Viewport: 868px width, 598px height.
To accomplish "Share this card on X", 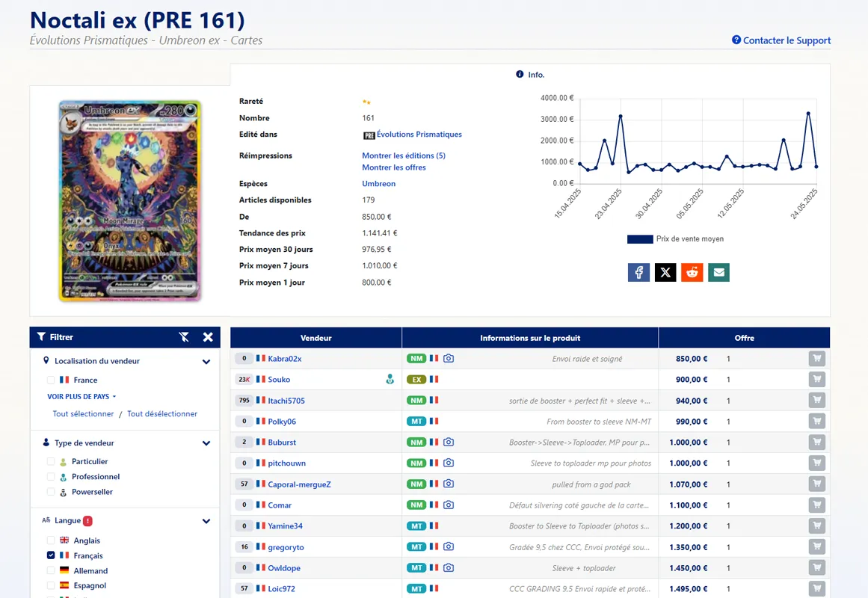I will pyautogui.click(x=665, y=272).
